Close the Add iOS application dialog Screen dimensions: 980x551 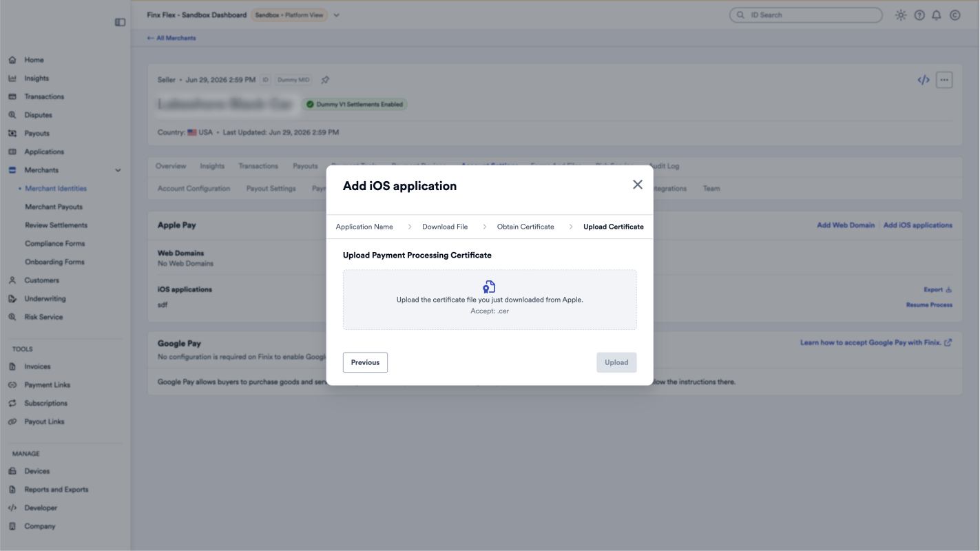point(638,185)
